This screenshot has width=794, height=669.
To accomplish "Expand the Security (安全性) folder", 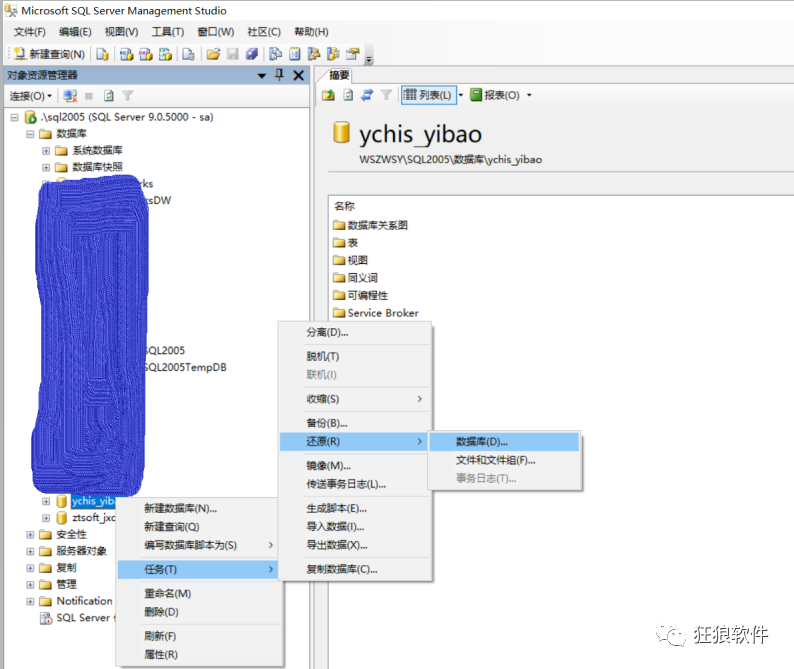I will 30,535.
